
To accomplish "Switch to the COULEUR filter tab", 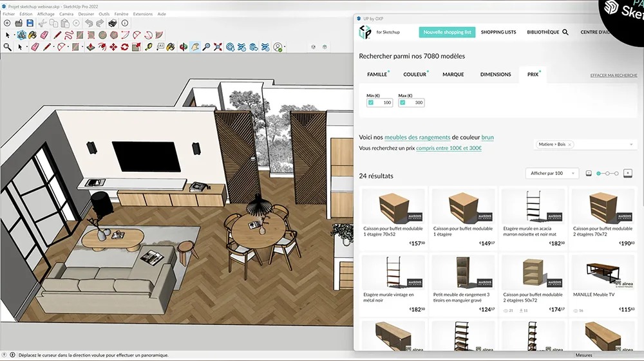I will [415, 74].
